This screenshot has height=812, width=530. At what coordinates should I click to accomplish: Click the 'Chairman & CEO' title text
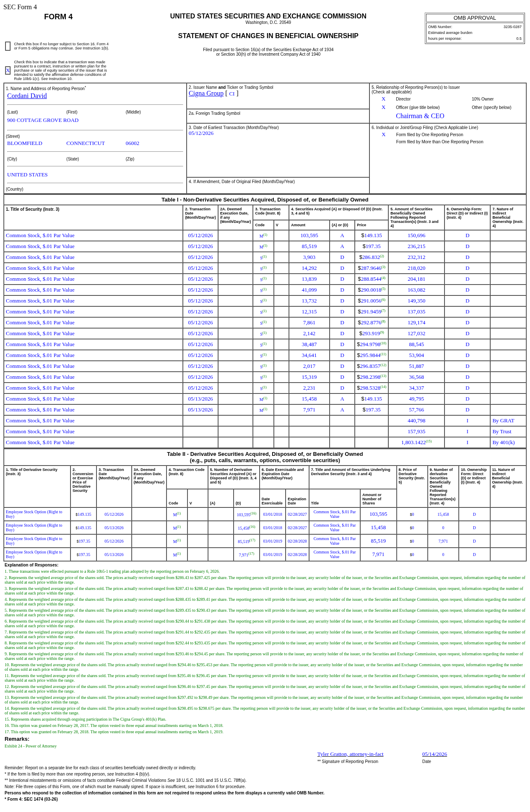[x=420, y=116]
